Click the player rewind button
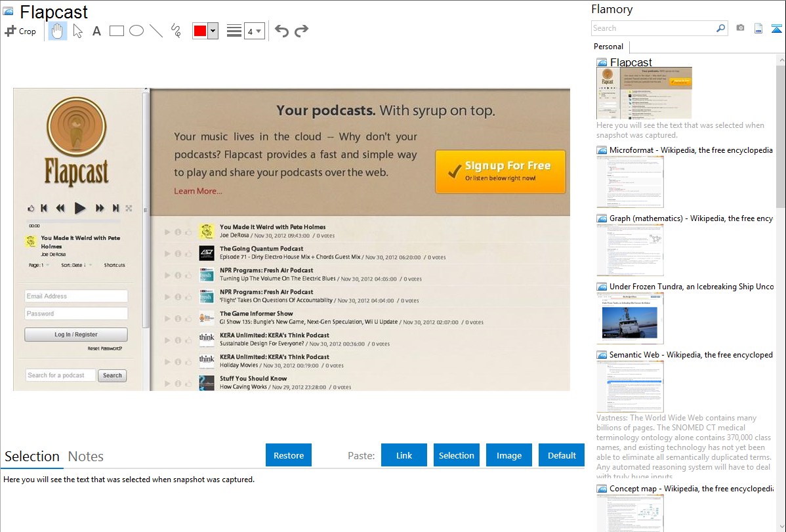The height and width of the screenshot is (532, 786). 60,208
